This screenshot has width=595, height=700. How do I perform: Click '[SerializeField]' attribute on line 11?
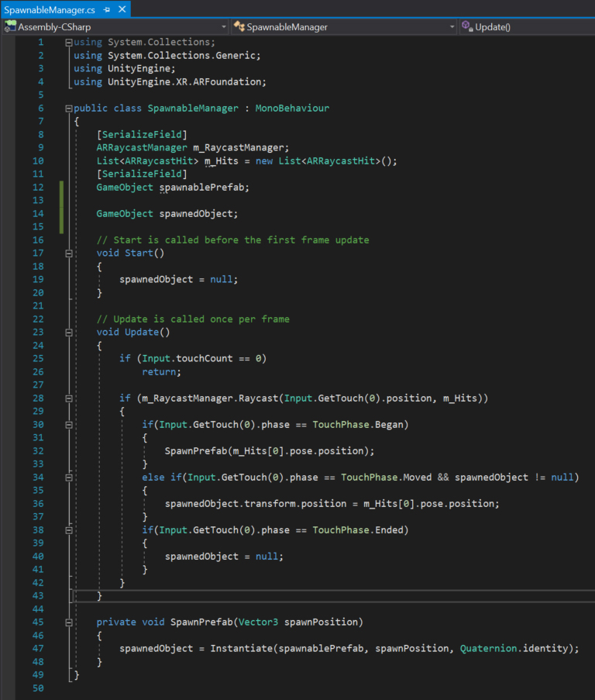142,174
